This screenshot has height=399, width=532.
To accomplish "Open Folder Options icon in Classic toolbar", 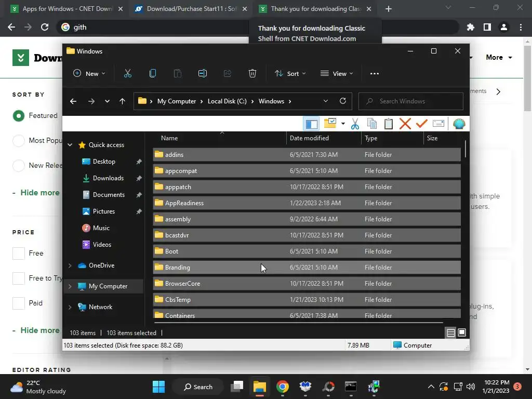I will [x=330, y=124].
